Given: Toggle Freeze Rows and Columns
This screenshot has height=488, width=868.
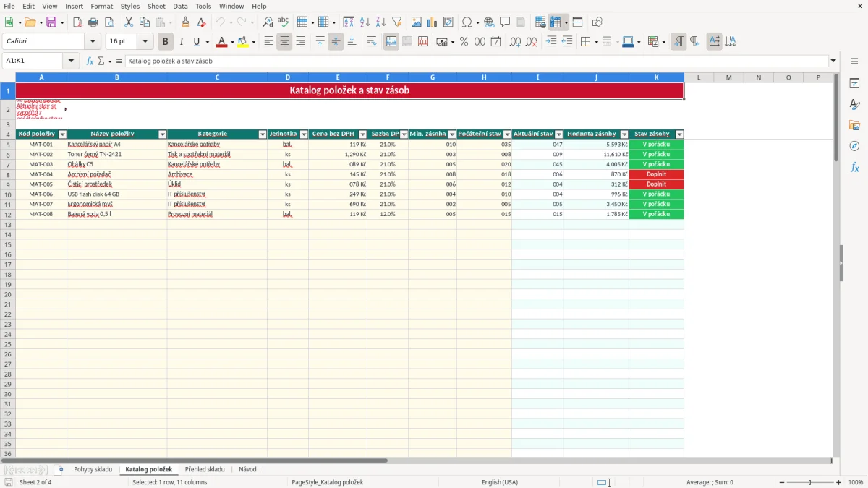Looking at the screenshot, I should tap(556, 22).
